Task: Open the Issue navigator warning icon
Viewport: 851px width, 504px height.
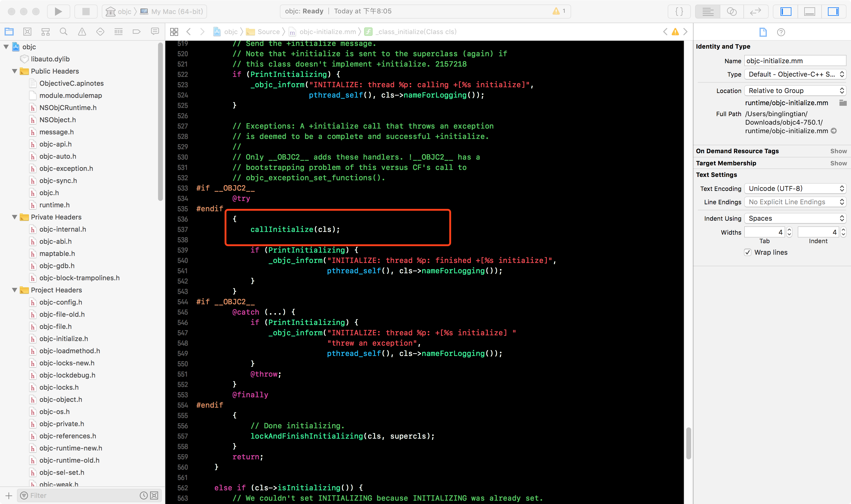Action: coord(82,32)
